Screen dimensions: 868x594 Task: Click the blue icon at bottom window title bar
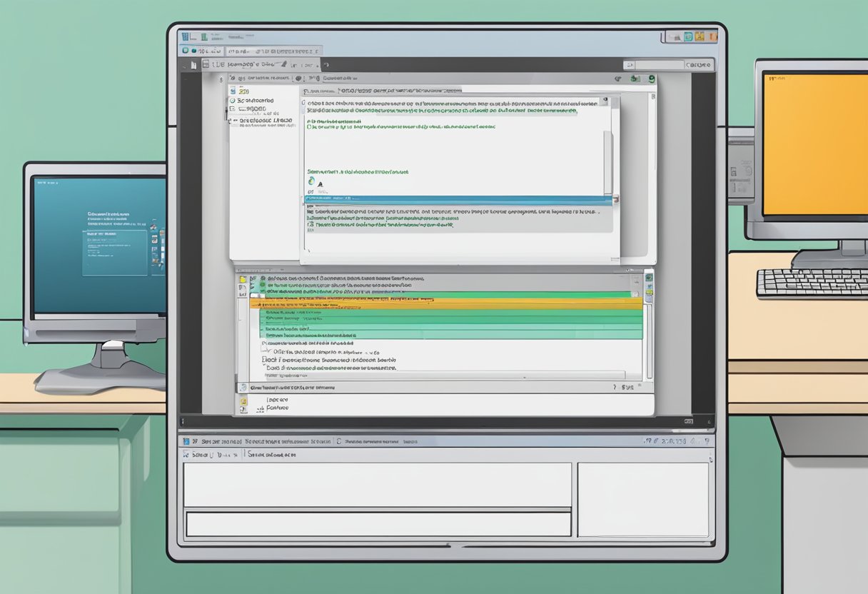point(186,442)
